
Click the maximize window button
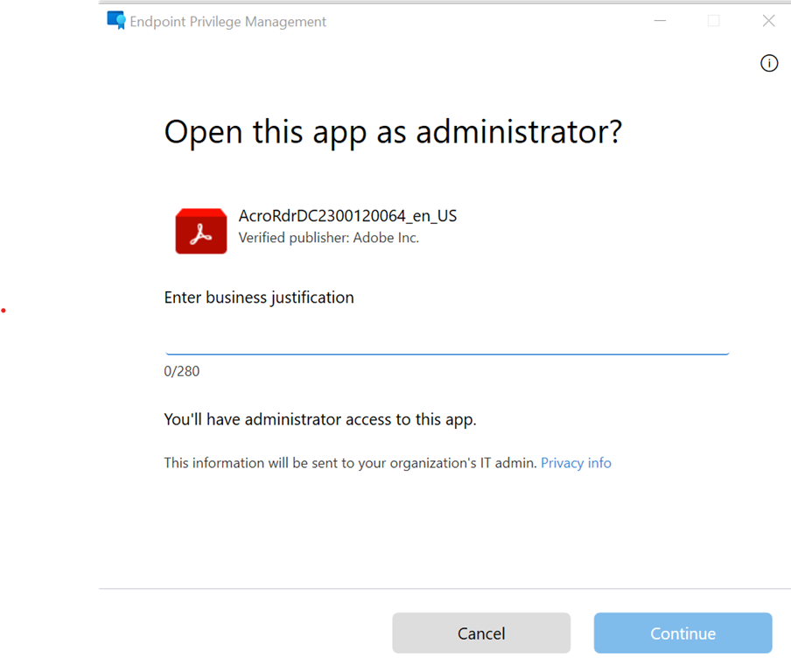(713, 21)
